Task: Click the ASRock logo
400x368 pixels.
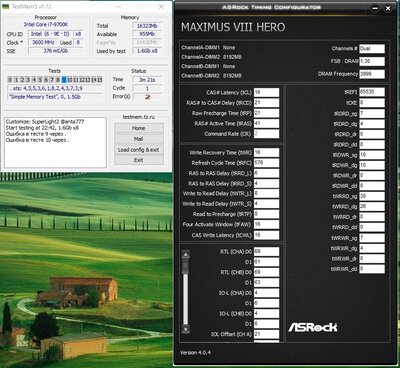Action: tap(312, 327)
